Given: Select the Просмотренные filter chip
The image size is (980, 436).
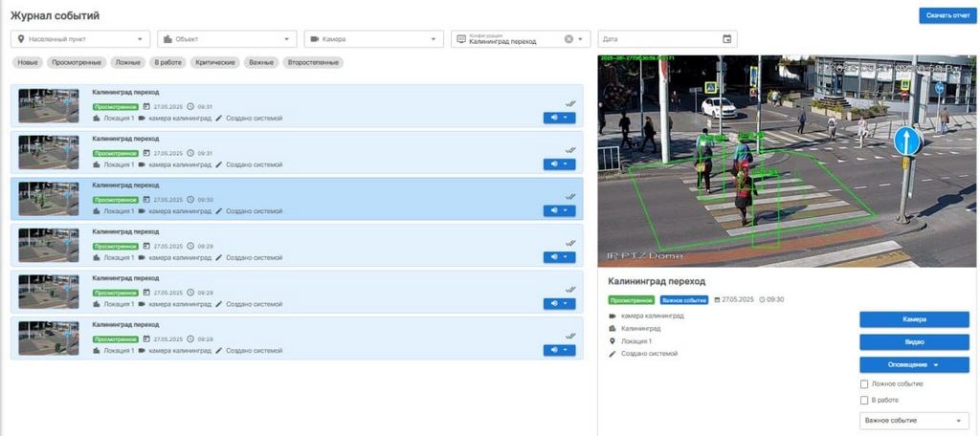Looking at the screenshot, I should click(78, 62).
